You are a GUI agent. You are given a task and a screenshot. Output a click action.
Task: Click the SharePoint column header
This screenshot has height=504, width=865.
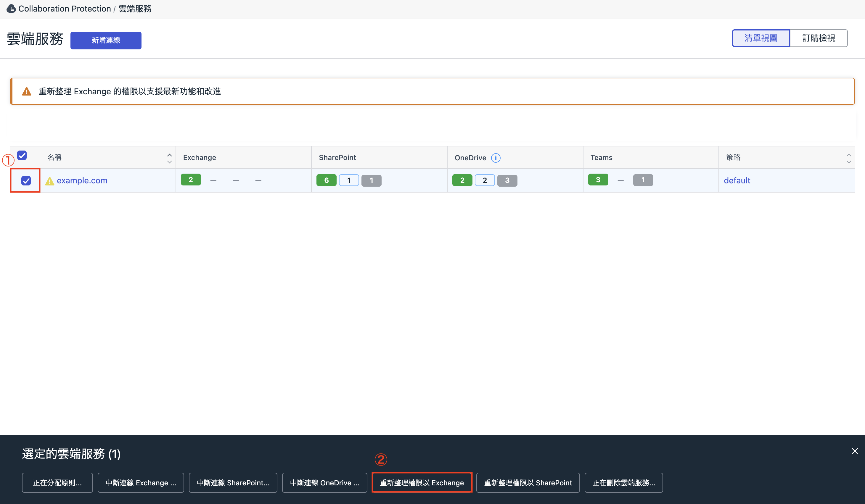pos(379,157)
